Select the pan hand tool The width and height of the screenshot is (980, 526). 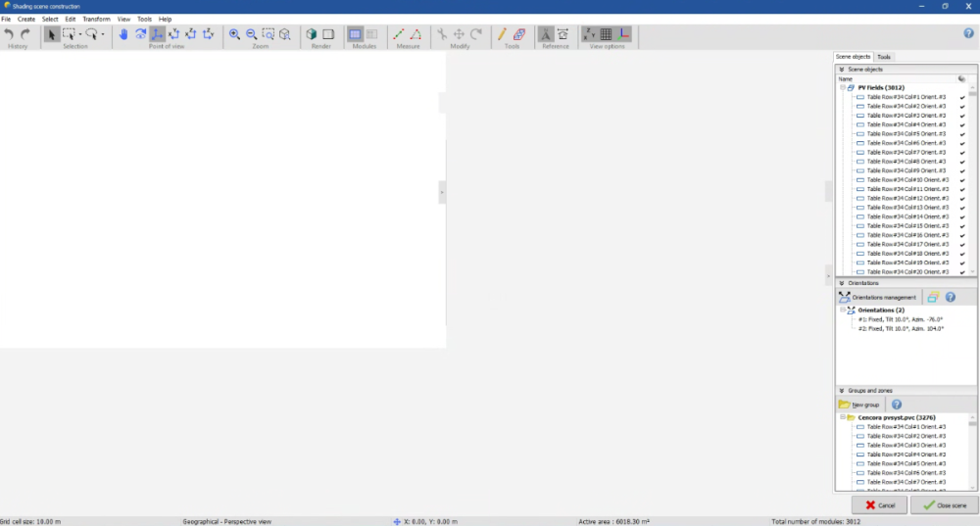point(123,34)
